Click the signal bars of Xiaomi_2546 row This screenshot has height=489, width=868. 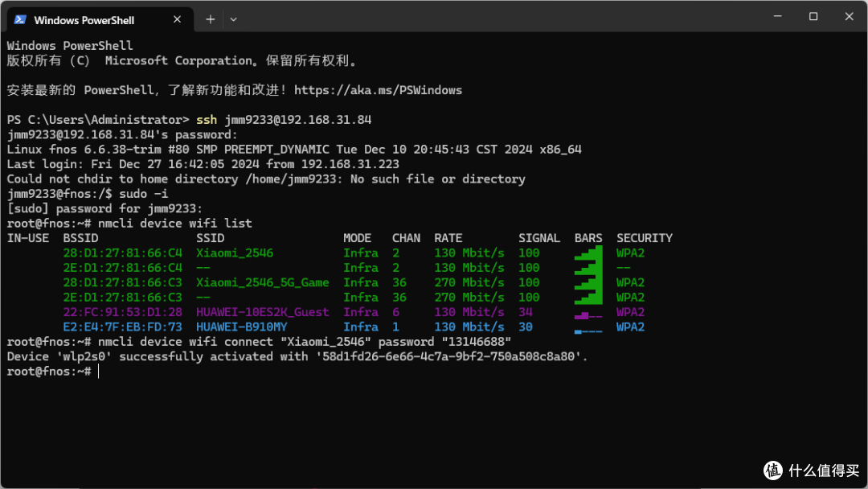click(588, 253)
